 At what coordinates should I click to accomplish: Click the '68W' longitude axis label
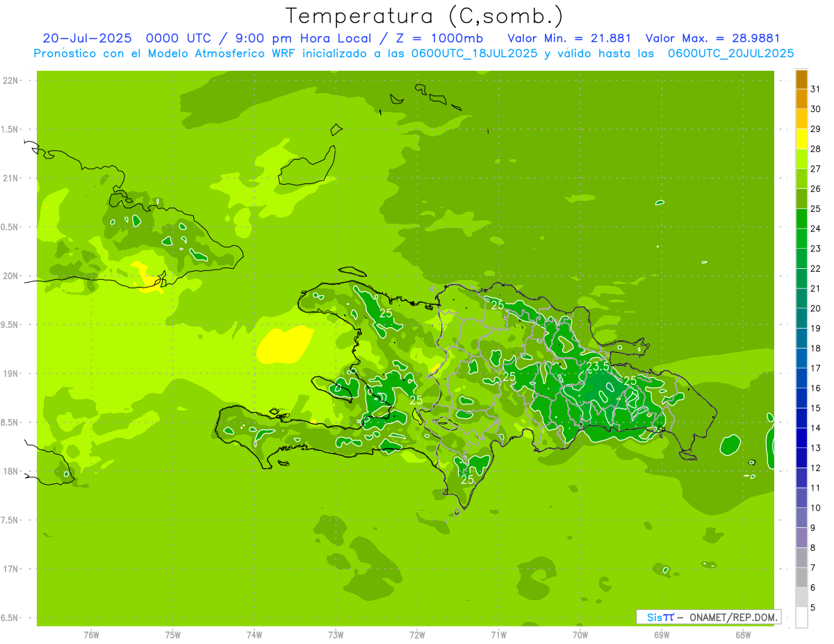pyautogui.click(x=743, y=635)
